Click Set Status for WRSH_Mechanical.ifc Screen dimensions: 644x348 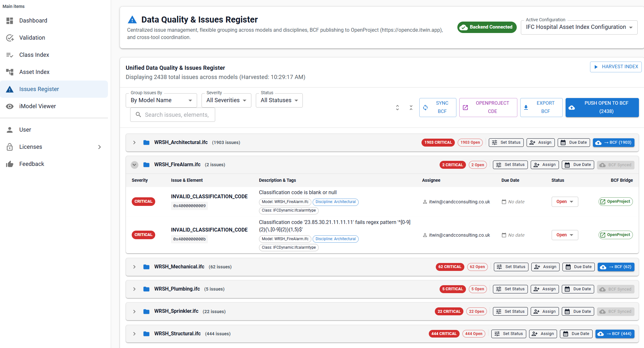[511, 267]
